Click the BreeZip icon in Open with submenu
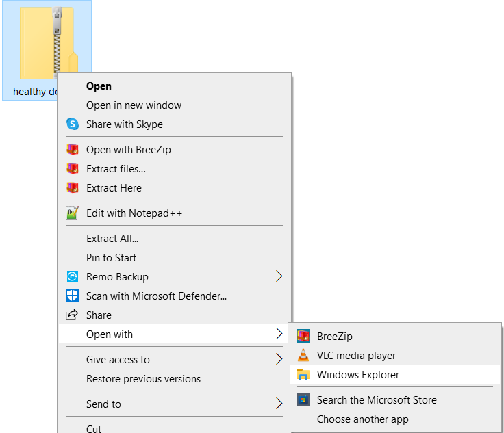504x433 pixels. pos(303,337)
